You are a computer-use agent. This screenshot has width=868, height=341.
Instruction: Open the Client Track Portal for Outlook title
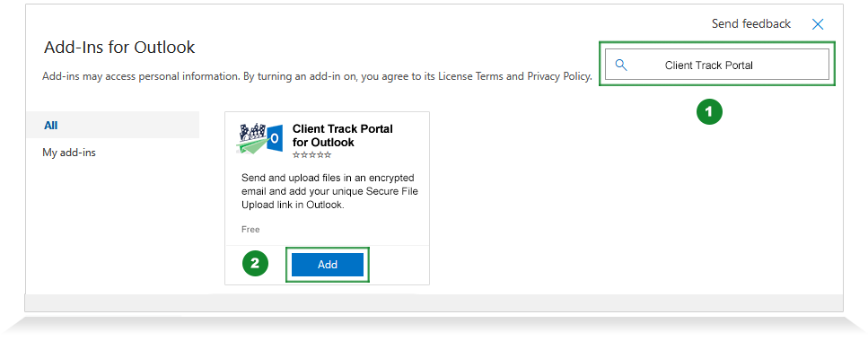[343, 136]
